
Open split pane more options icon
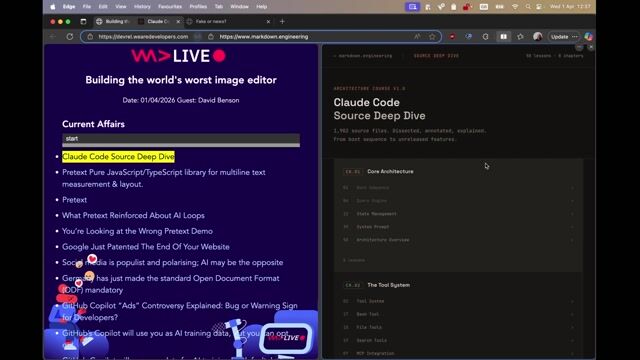[579, 47]
